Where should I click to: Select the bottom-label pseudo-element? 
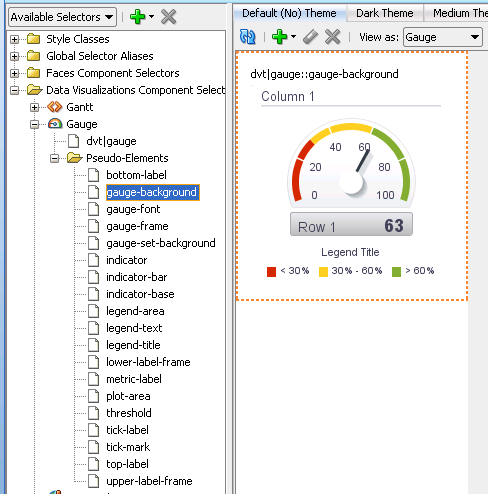pyautogui.click(x=136, y=175)
